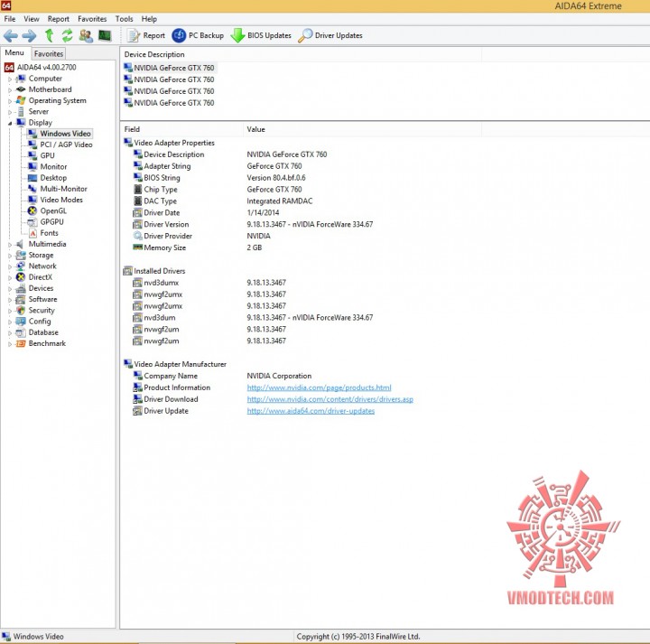
Task: Select the Windows Video tree item
Action: 65,134
